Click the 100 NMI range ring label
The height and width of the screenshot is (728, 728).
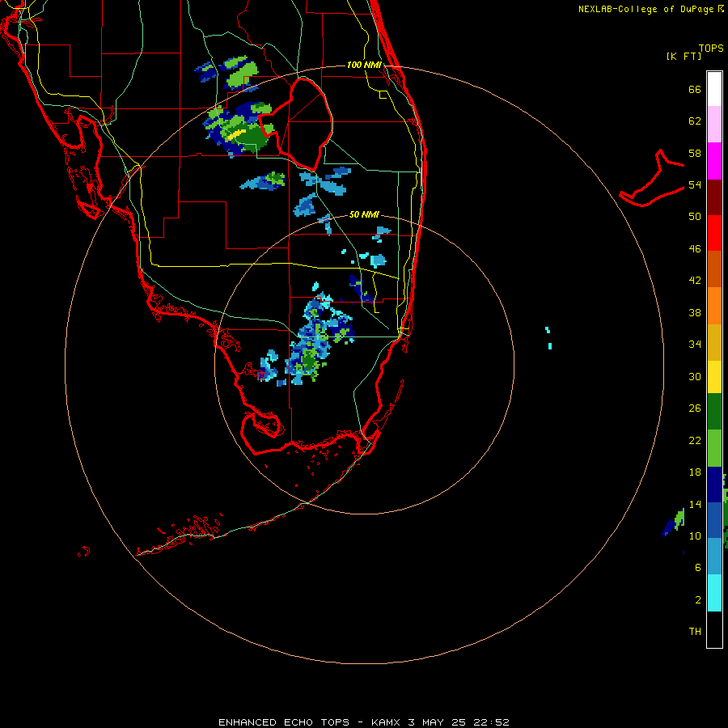click(364, 65)
